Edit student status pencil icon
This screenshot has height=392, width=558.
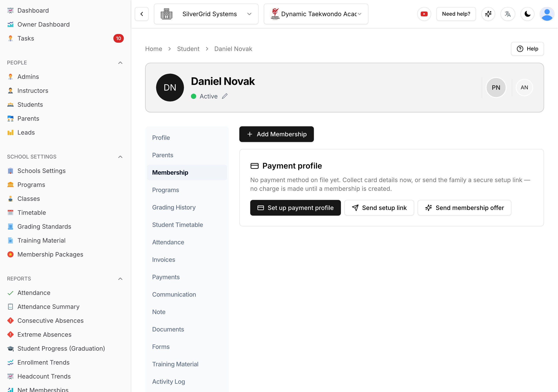click(225, 96)
